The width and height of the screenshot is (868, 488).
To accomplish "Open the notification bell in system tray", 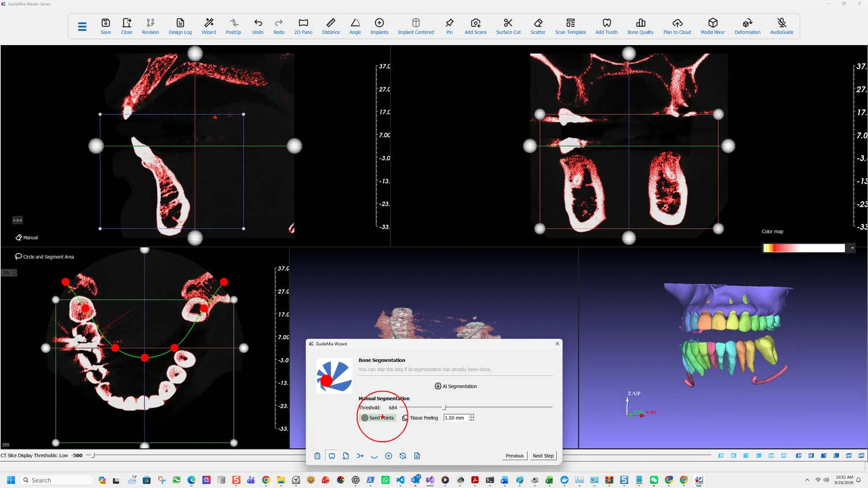I will [x=859, y=480].
